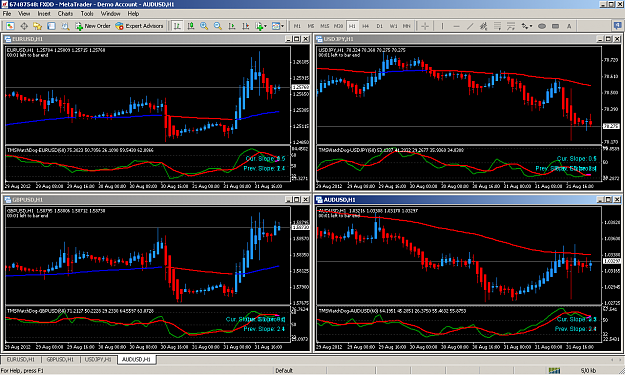Toggle the Expert Advisors button
This screenshot has width=625, height=375.
pos(139,26)
